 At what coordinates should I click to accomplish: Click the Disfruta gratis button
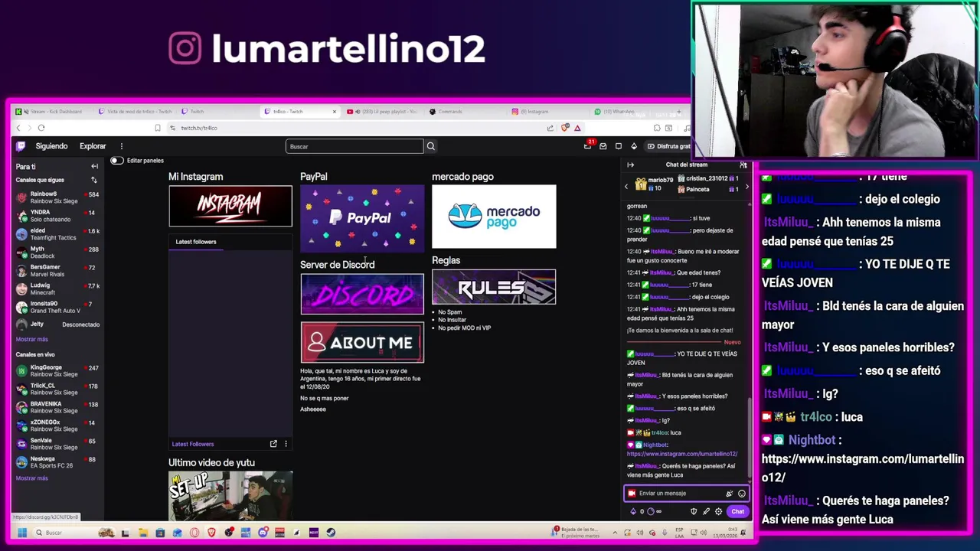[668, 146]
